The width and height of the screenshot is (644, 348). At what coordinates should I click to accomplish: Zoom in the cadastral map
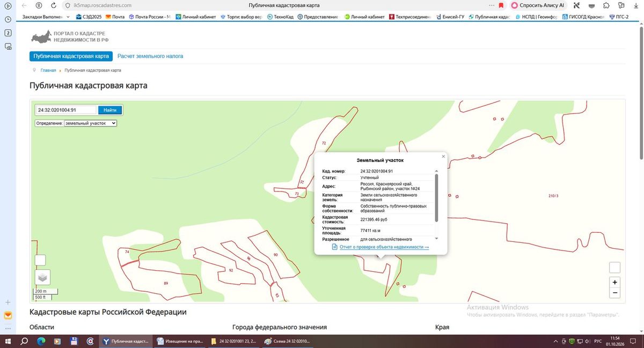click(x=615, y=283)
